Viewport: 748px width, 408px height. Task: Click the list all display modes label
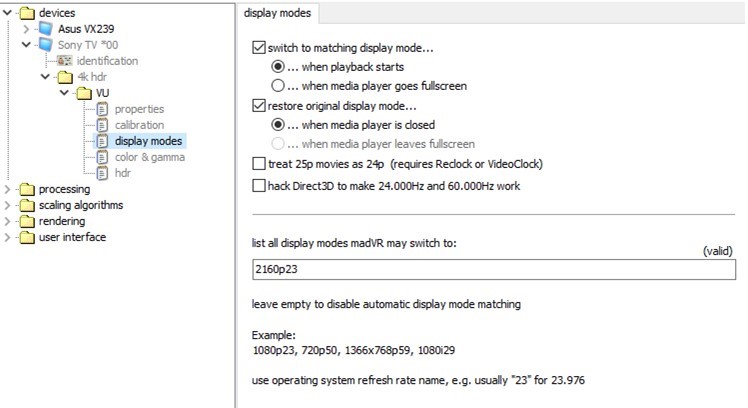pos(354,243)
